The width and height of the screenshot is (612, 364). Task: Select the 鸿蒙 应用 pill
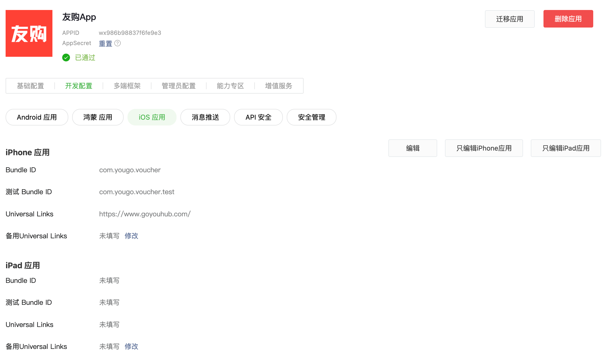[x=98, y=117]
